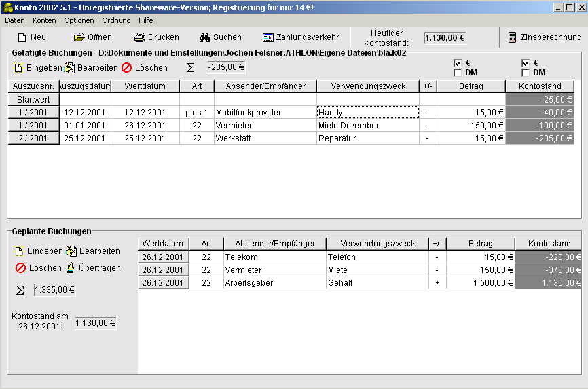Click the Handy Verwendungszweck cell

click(x=368, y=112)
